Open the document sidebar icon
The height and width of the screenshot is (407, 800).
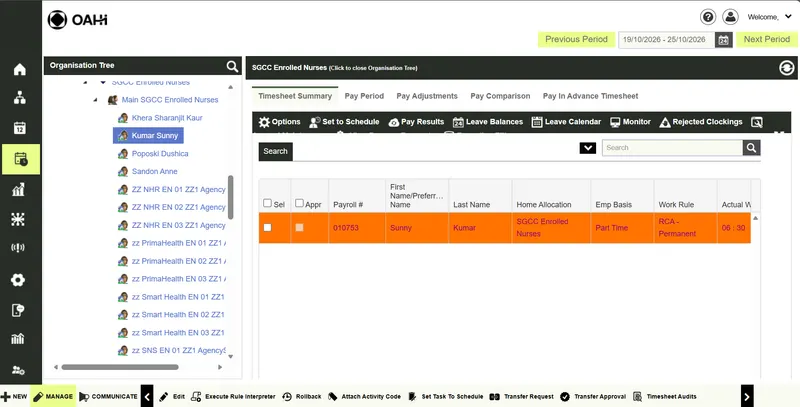pos(18,310)
